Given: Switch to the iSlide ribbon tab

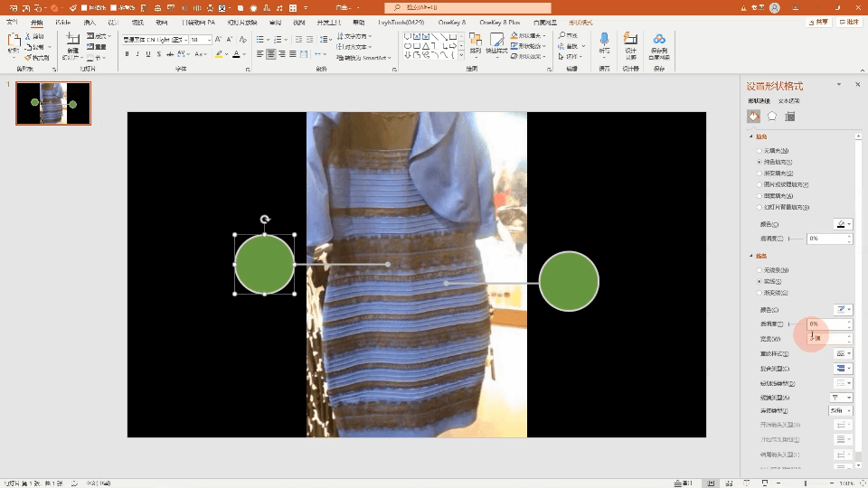Looking at the screenshot, I should [x=62, y=22].
